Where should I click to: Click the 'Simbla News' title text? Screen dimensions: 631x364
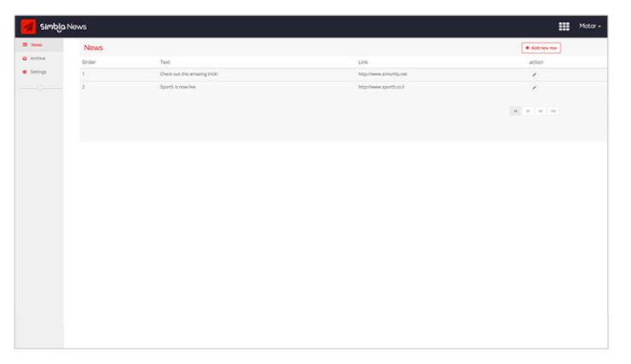pyautogui.click(x=63, y=27)
